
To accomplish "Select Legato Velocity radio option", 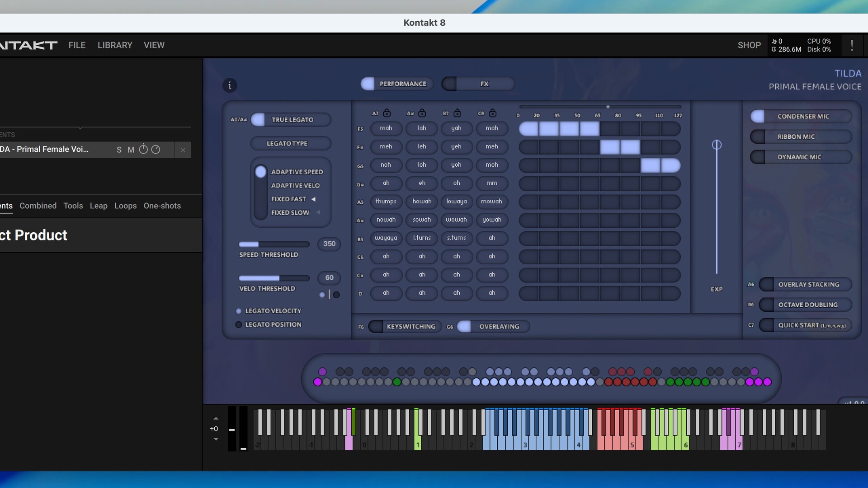I will coord(239,311).
